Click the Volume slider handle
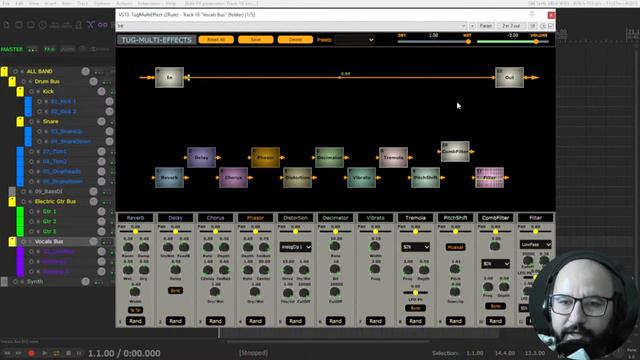The height and width of the screenshot is (360, 640). [536, 41]
